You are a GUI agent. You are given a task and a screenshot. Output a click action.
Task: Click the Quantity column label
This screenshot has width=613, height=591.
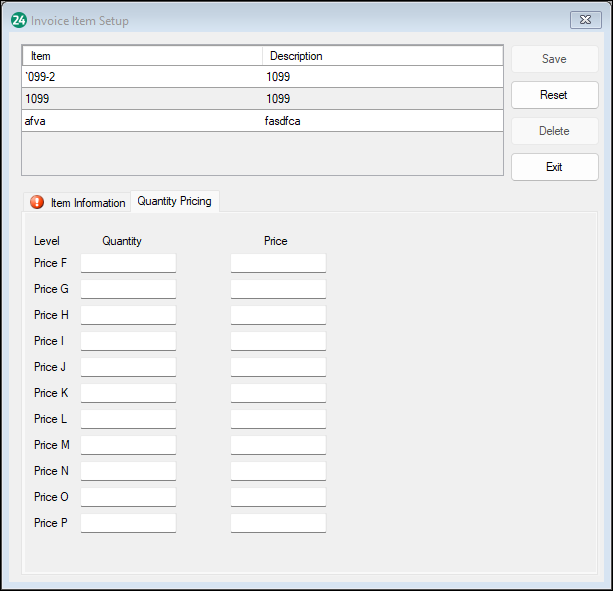122,241
